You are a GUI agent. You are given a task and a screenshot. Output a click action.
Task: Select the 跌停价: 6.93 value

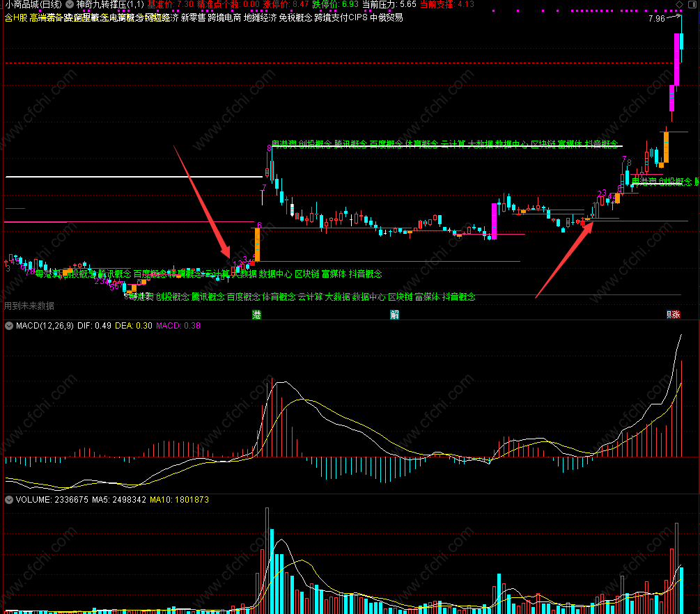tap(335, 4)
